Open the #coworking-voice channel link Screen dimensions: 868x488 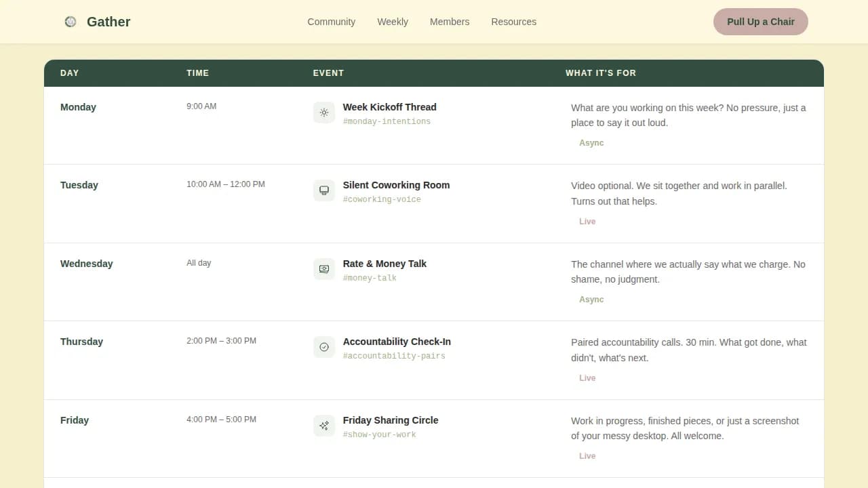382,199
